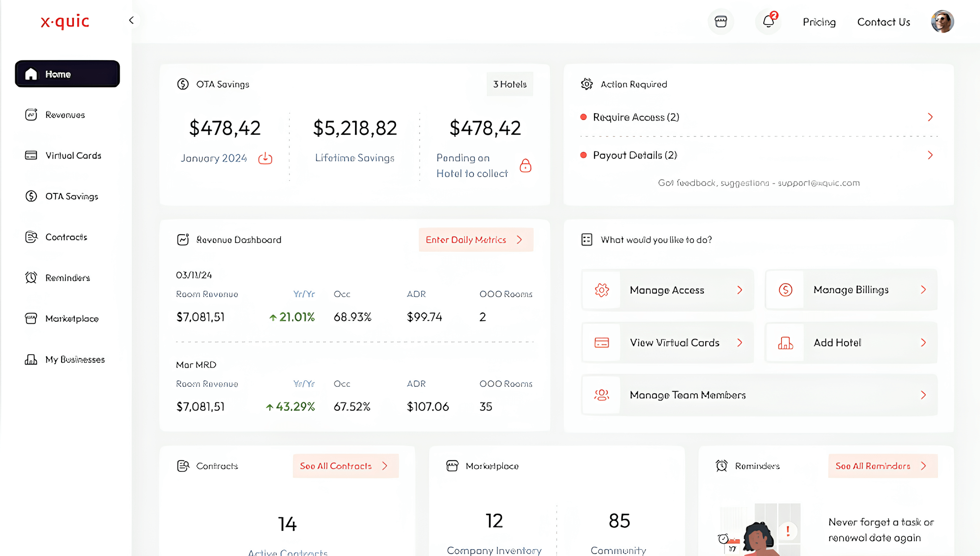Expand Require Access (2) row chevron
The height and width of the screenshot is (556, 980).
(930, 117)
